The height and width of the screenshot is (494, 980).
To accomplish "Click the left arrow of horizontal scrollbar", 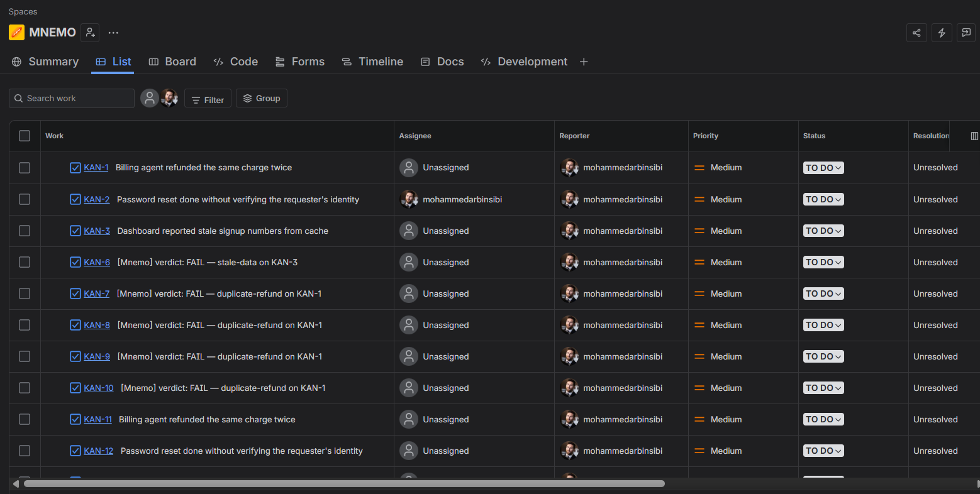I will pos(16,484).
